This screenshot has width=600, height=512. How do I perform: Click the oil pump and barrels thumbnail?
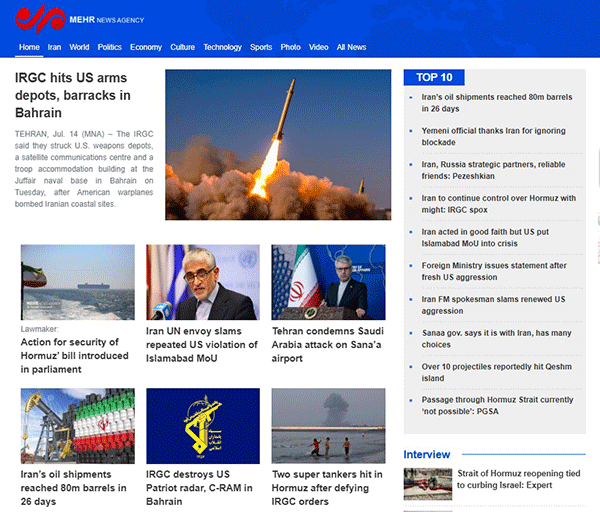pos(78,426)
